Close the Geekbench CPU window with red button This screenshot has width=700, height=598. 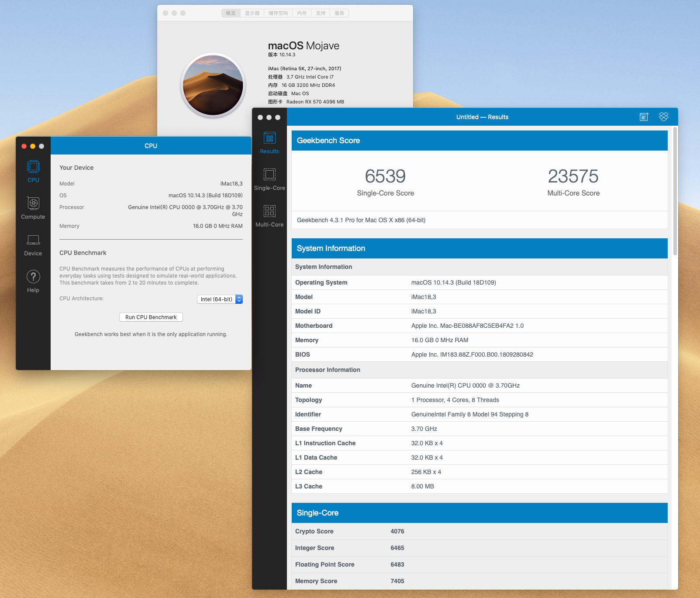coord(24,146)
